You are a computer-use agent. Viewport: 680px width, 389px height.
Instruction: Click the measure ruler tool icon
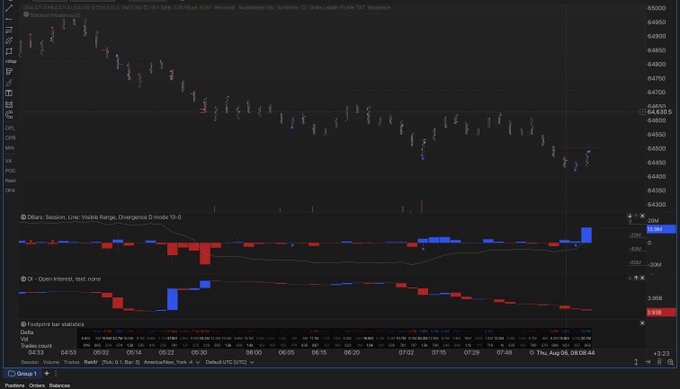(9, 104)
